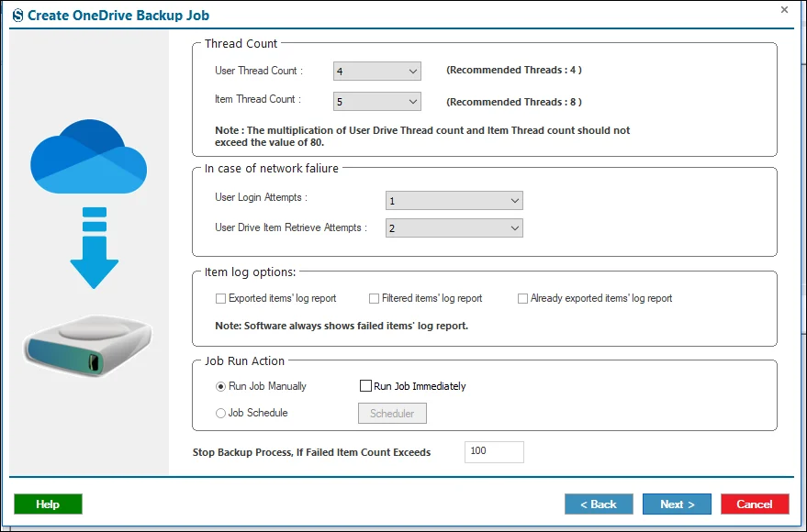Click the Scheduler button
807x532 pixels.
pyautogui.click(x=392, y=414)
